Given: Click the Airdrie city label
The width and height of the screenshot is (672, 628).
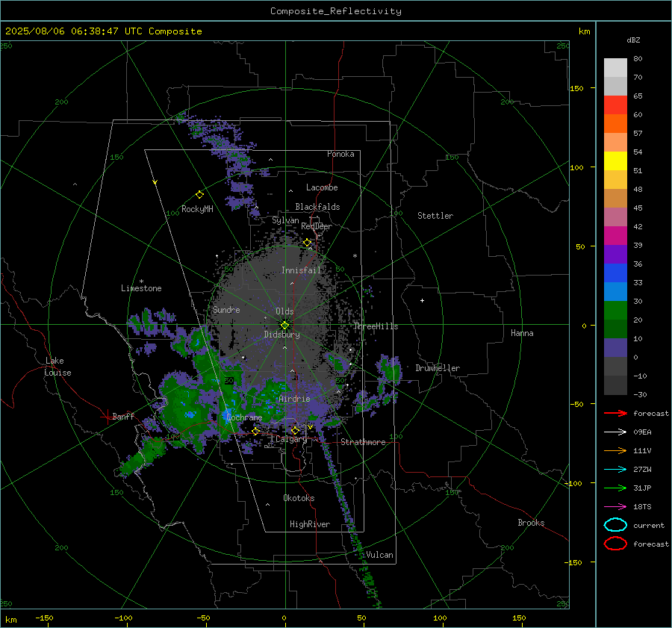Looking at the screenshot, I should (x=294, y=399).
